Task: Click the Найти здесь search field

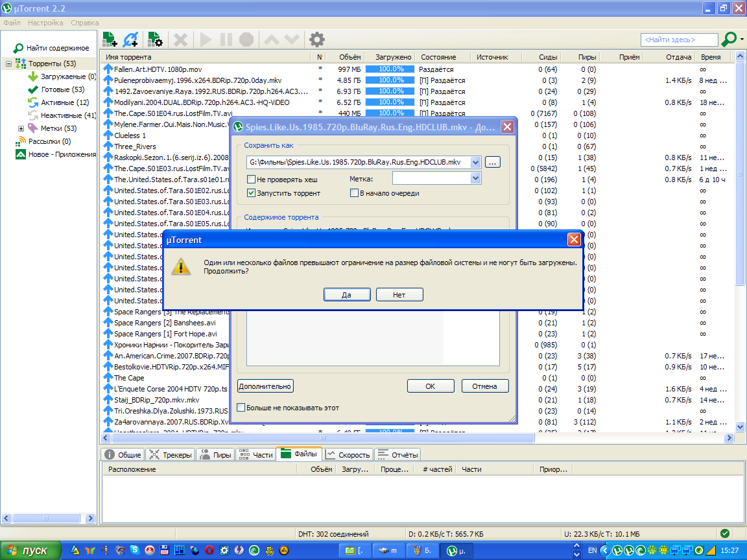Action: click(x=680, y=40)
